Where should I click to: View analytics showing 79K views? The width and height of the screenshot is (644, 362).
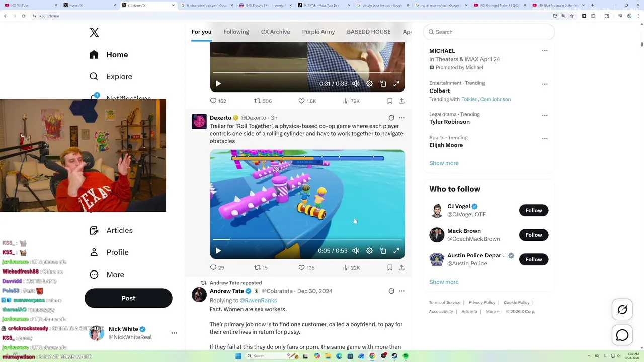tap(351, 101)
